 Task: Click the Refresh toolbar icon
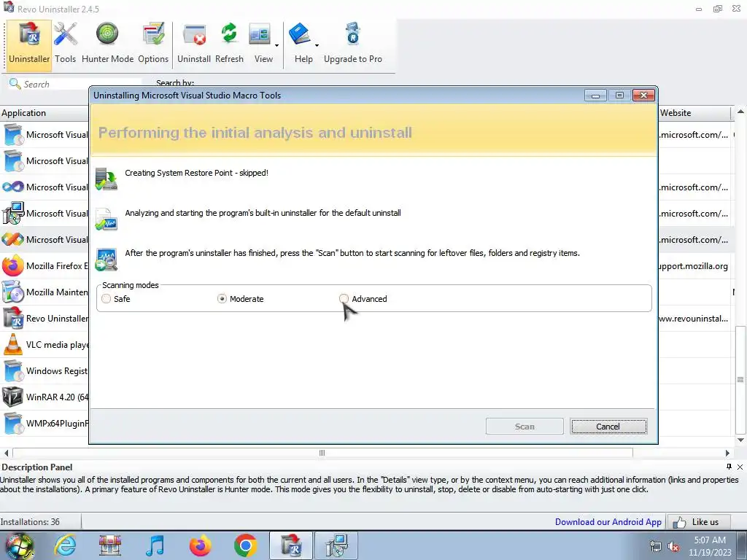pyautogui.click(x=229, y=44)
